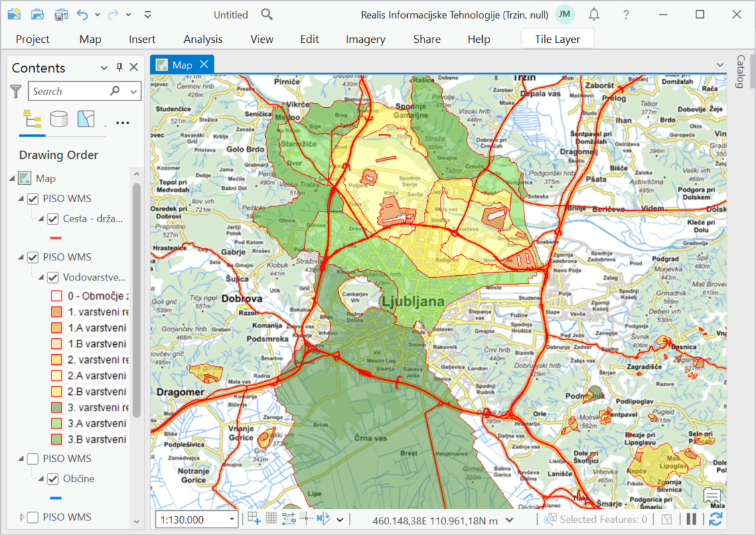Viewport: 756px width, 535px height.
Task: Refresh the map view
Action: [x=715, y=519]
